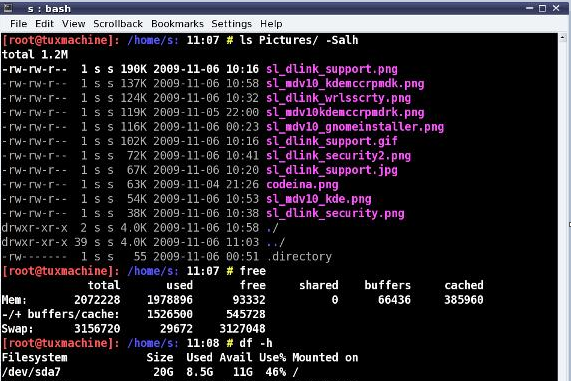Click the 'total 1.2M' line
Image resolution: width=571 pixels, height=381 pixels.
click(35, 55)
